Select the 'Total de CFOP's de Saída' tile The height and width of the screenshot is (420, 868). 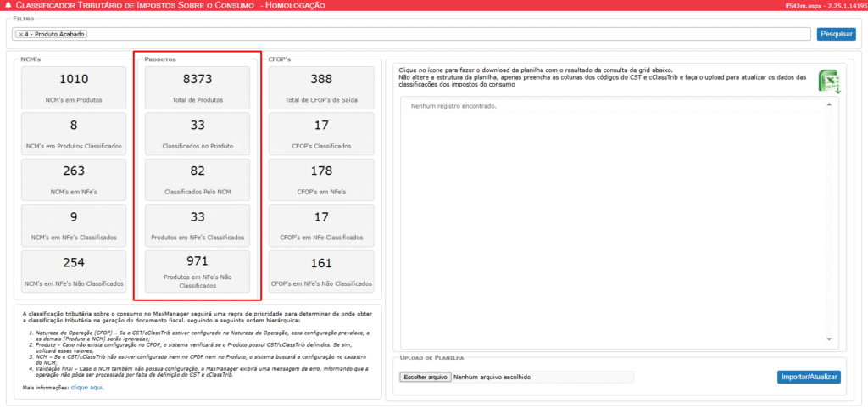point(321,87)
